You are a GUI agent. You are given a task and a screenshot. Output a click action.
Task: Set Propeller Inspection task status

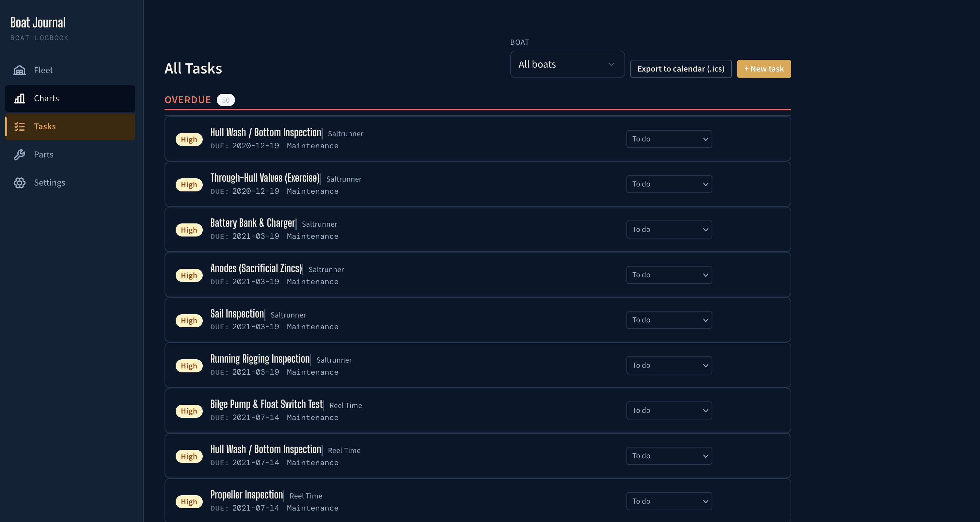tap(669, 501)
